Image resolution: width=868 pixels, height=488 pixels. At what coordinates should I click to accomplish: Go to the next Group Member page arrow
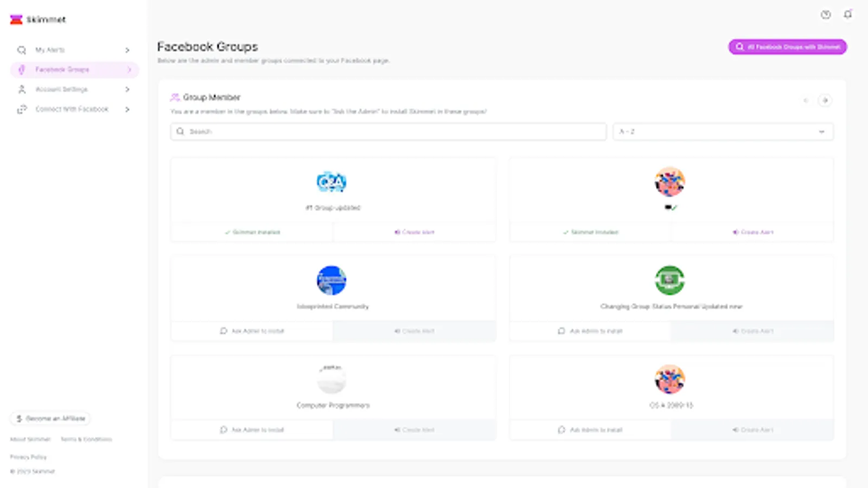825,100
